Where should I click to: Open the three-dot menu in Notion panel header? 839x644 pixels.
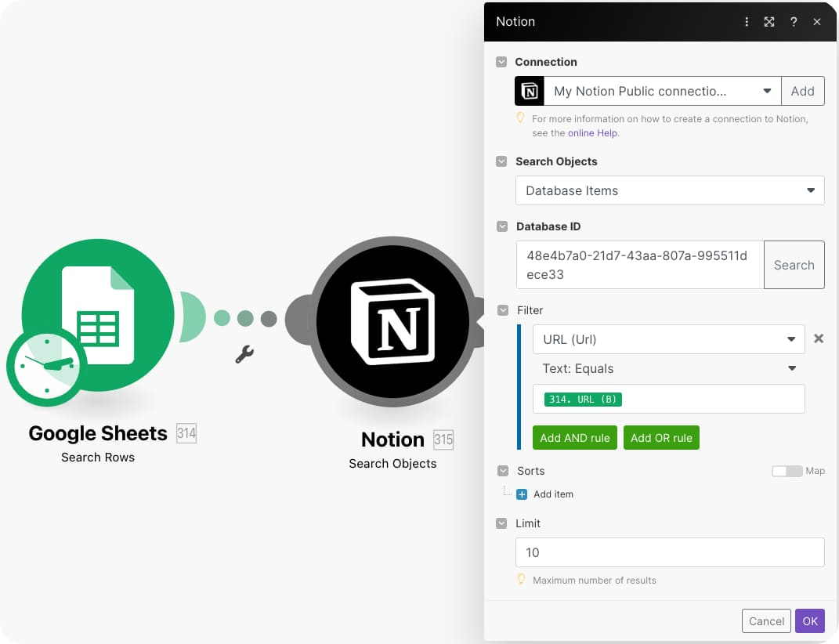[747, 21]
